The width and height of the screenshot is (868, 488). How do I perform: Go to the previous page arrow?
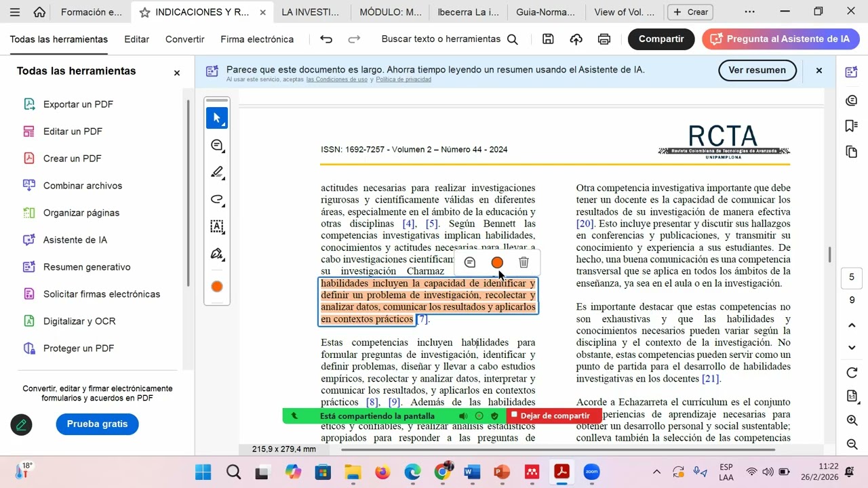click(x=852, y=326)
